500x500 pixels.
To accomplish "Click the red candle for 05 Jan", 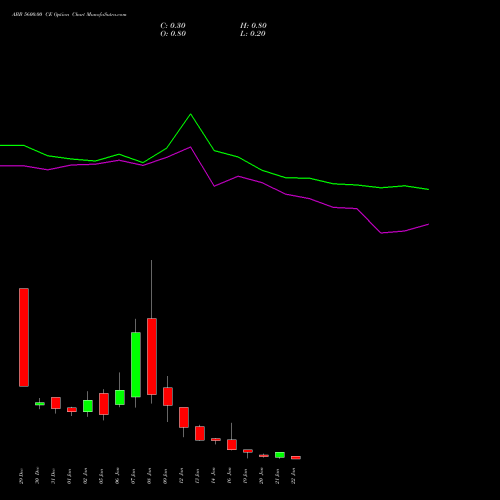I will click(x=104, y=404).
